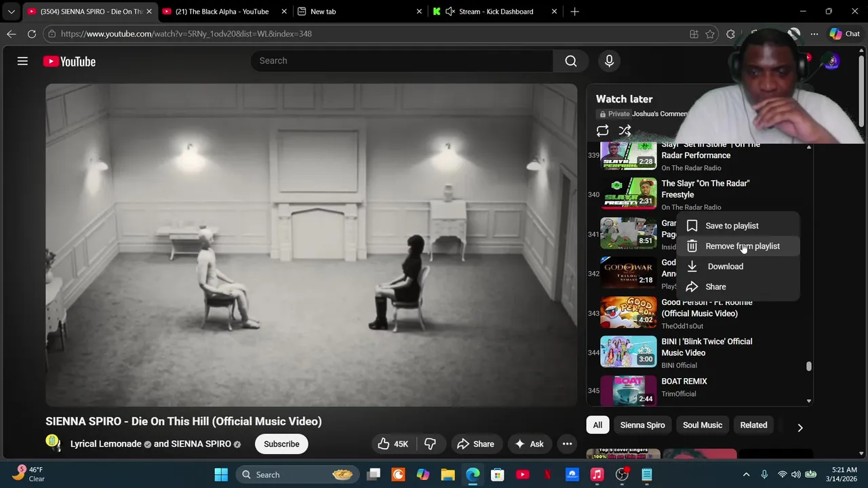Refresh the page with the reload icon

point(31,33)
